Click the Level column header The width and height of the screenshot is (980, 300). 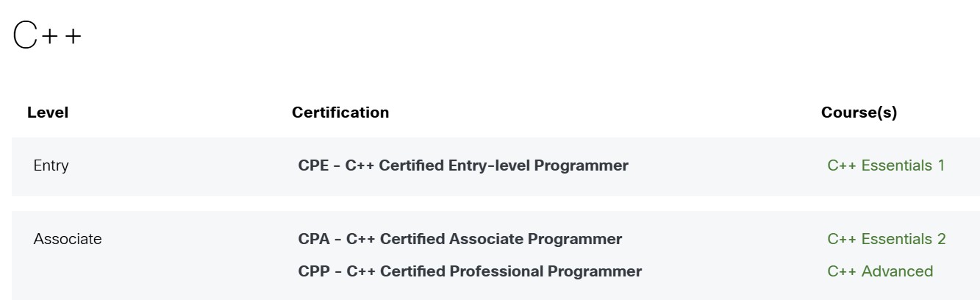click(x=48, y=113)
